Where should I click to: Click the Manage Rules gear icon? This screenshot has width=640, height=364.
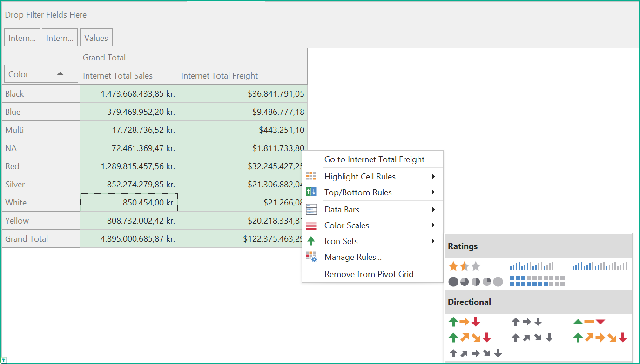[x=311, y=257]
